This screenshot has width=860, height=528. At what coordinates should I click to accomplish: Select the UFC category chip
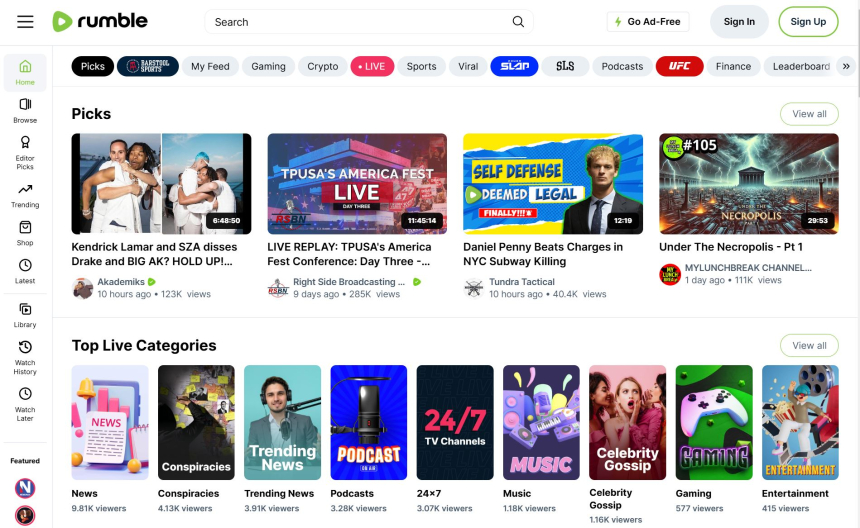(680, 66)
